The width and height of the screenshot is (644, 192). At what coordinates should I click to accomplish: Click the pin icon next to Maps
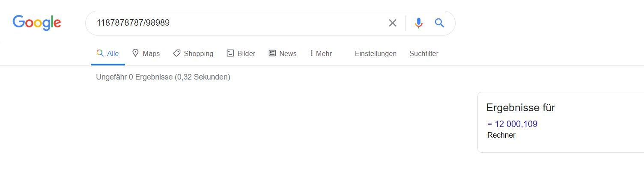coord(135,53)
